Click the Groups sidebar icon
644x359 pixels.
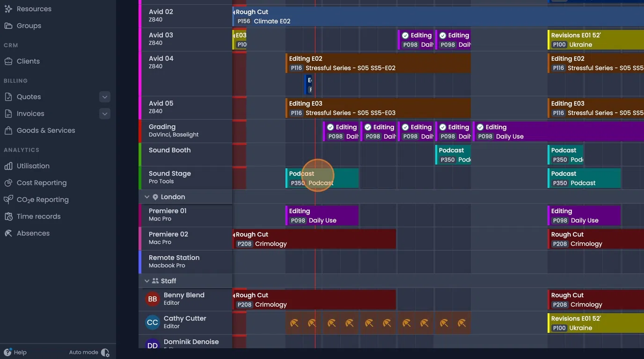coord(9,25)
